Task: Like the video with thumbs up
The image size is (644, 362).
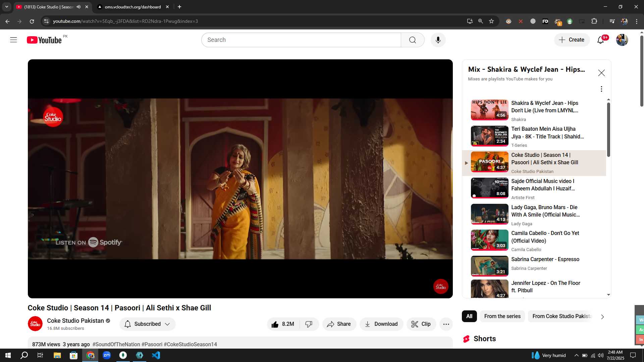Action: (283, 324)
